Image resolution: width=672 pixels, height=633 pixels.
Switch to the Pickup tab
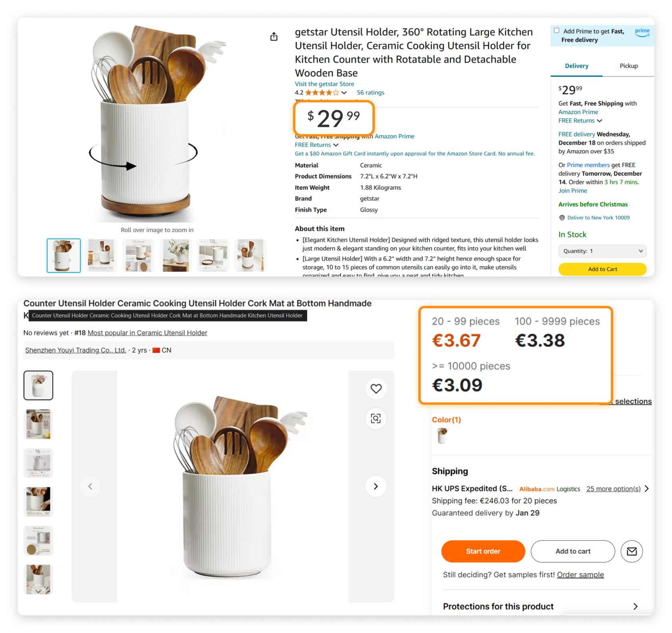[628, 66]
